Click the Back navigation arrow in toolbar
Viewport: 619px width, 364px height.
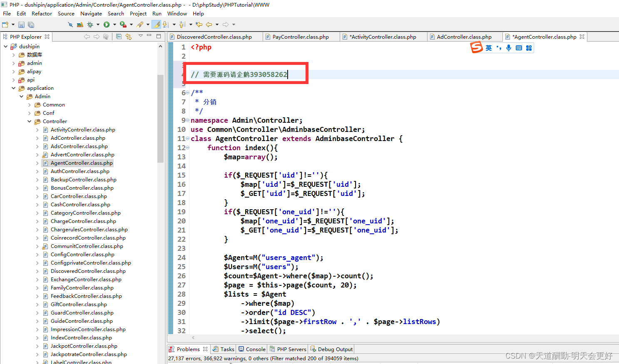[209, 25]
